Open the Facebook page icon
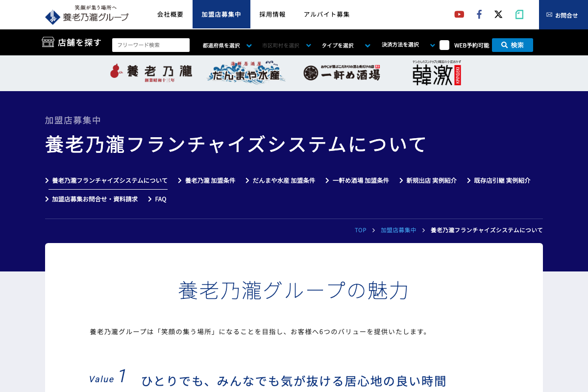 point(479,14)
